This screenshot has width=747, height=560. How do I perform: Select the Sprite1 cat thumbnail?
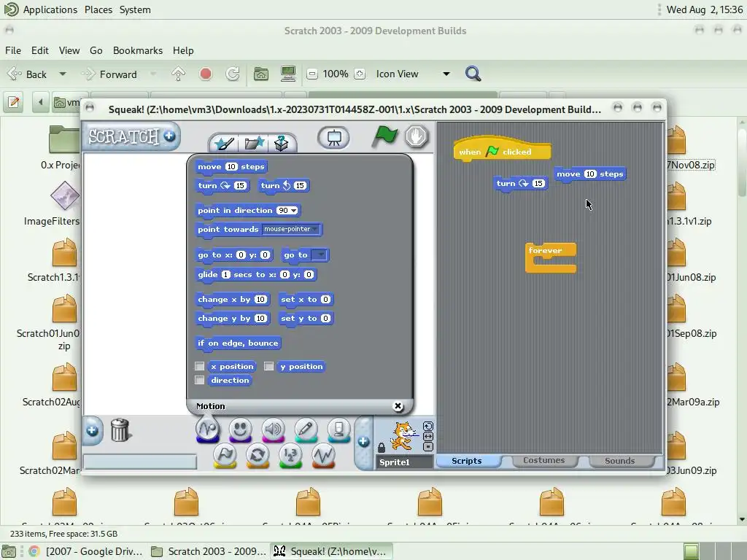coord(403,436)
